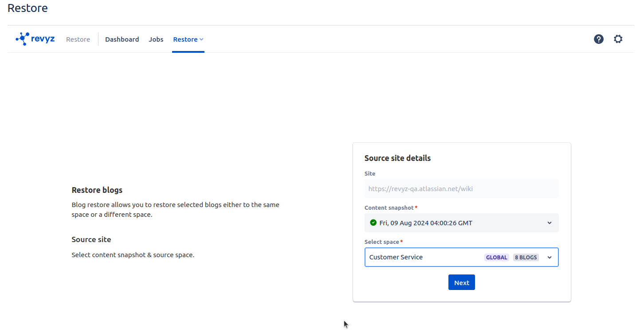The width and height of the screenshot is (644, 333).
Task: Click the Restore blogs heading
Action: point(97,190)
